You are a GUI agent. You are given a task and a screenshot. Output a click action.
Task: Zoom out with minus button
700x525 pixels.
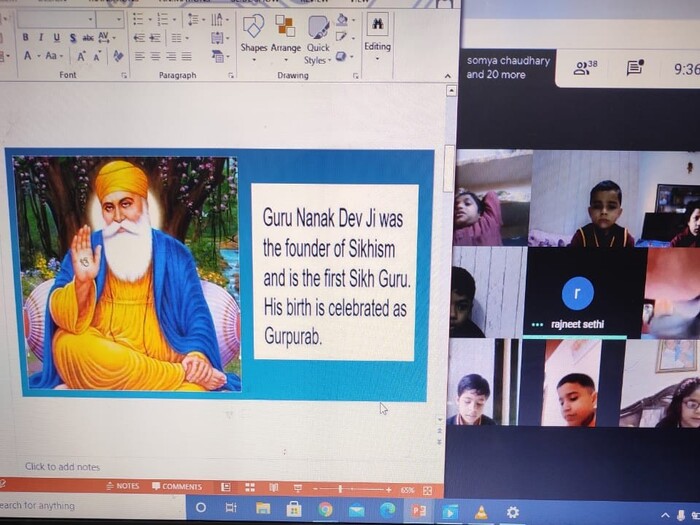315,489
